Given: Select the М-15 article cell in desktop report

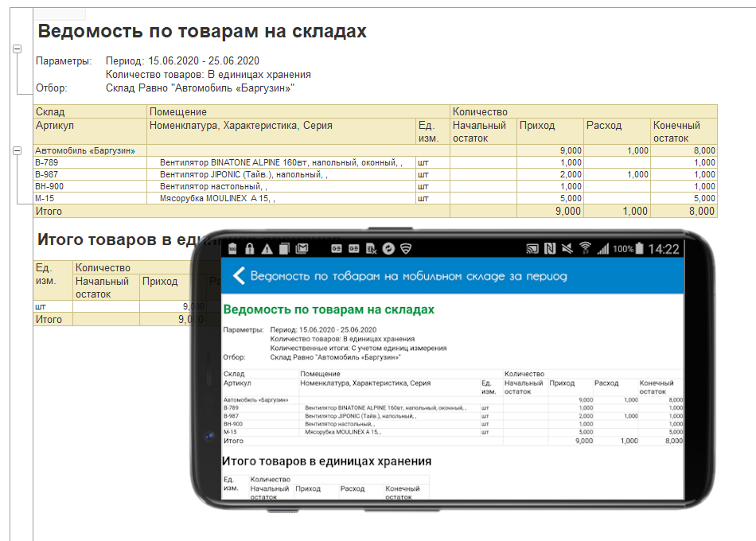Looking at the screenshot, I should coord(90,198).
